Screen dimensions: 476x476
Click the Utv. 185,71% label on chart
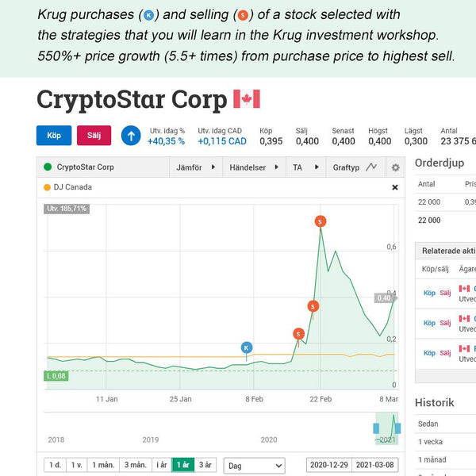click(67, 209)
